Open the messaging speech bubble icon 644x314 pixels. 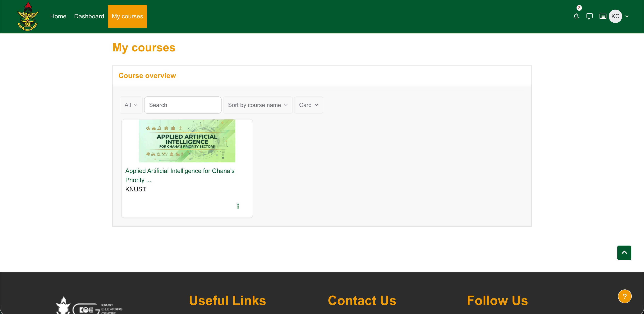coord(589,16)
